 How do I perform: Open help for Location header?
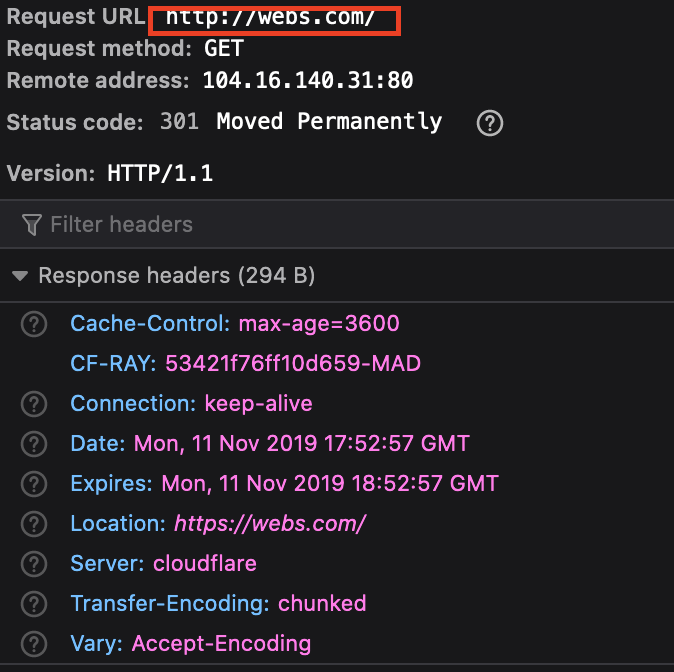point(35,524)
